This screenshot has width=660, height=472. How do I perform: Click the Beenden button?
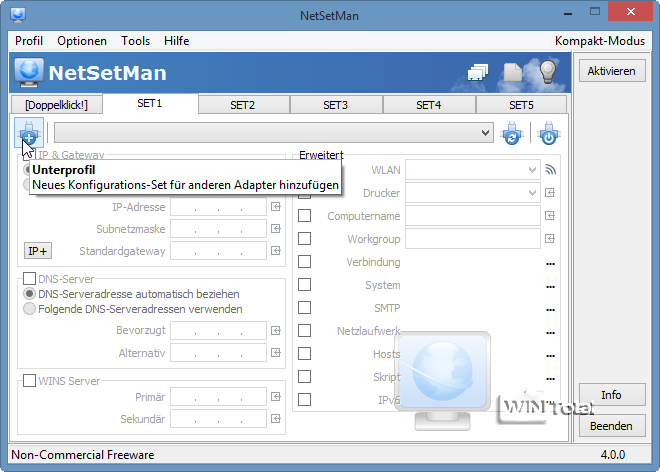[612, 426]
